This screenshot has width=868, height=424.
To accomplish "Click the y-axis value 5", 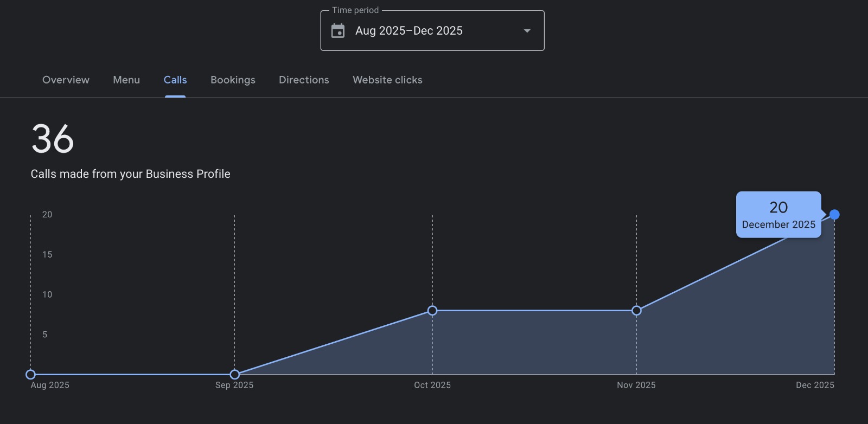I will (45, 335).
